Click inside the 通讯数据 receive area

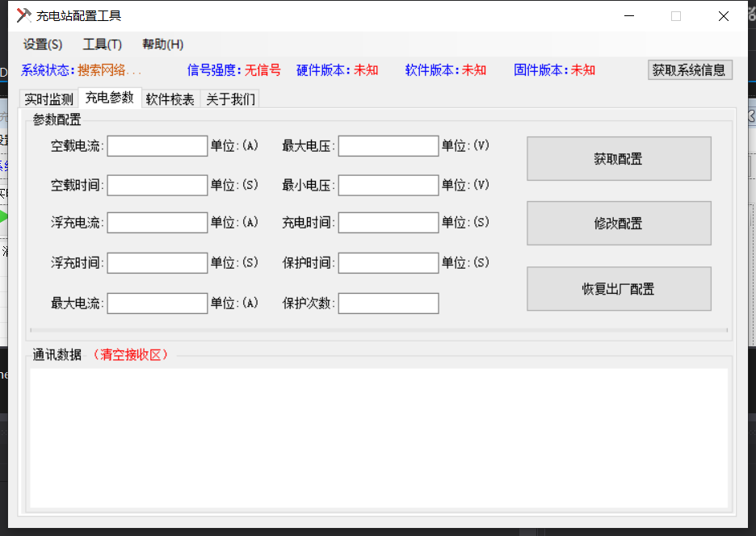tap(378, 438)
